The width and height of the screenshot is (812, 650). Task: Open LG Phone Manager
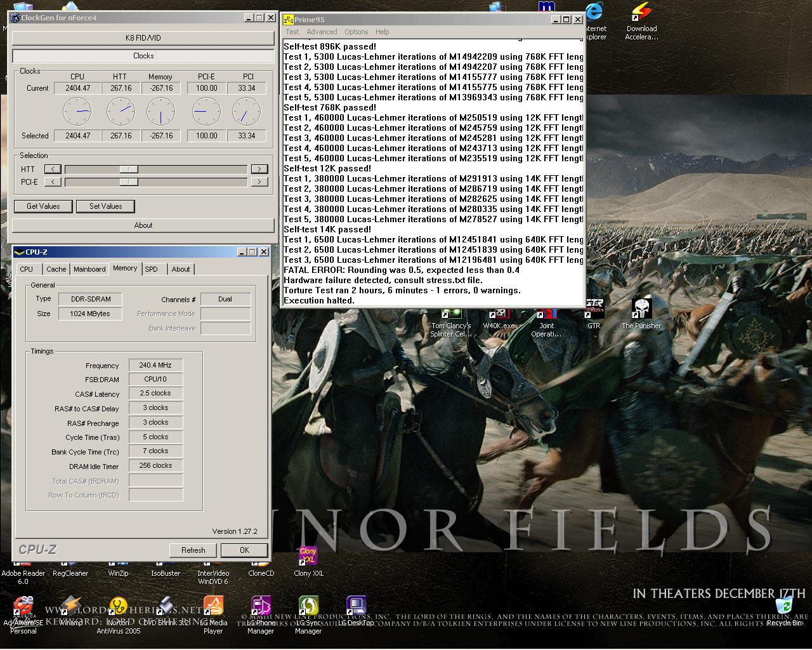[x=261, y=615]
